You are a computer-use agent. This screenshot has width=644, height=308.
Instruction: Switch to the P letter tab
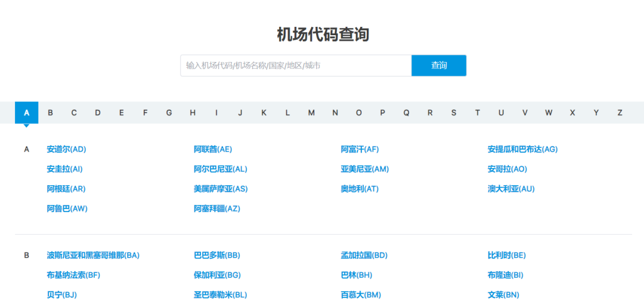point(382,113)
